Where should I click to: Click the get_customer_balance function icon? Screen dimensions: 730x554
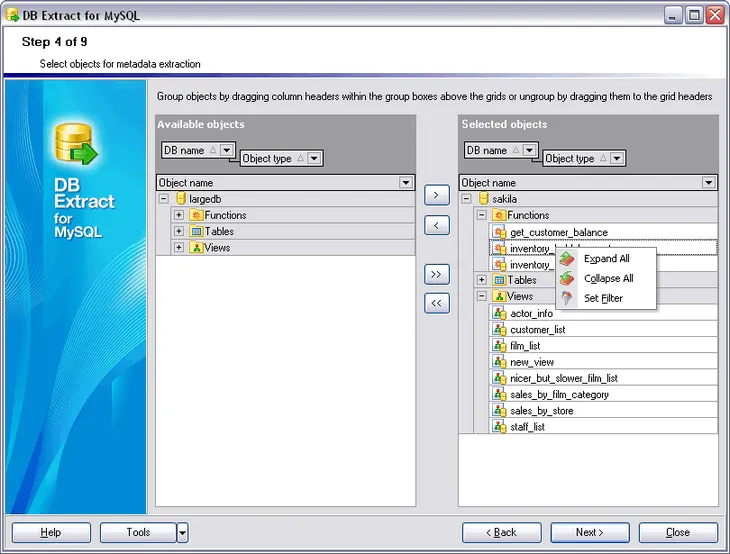(500, 232)
